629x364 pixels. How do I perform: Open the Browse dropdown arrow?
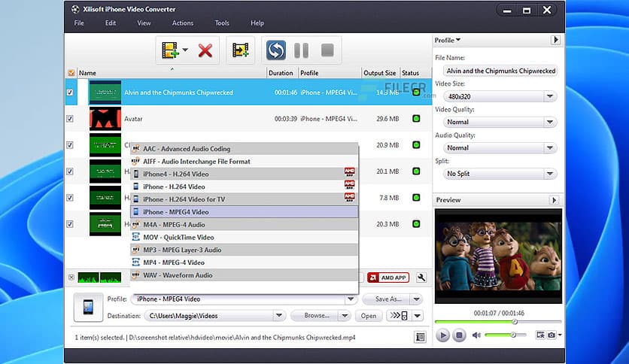pyautogui.click(x=345, y=316)
